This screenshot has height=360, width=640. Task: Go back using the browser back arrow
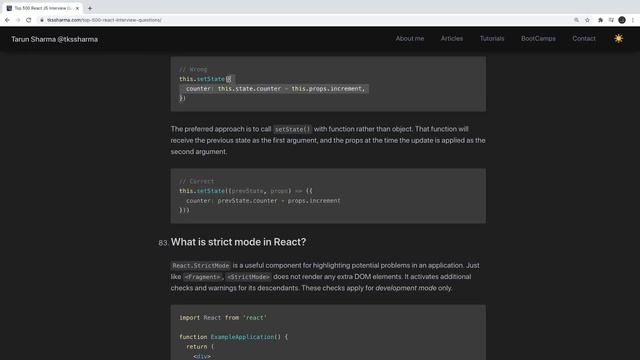[7, 20]
